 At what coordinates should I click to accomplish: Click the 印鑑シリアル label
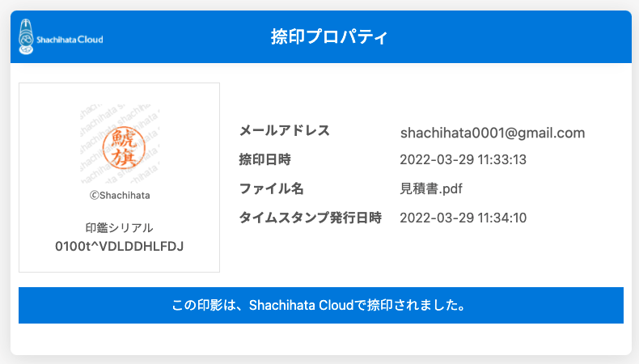(120, 227)
